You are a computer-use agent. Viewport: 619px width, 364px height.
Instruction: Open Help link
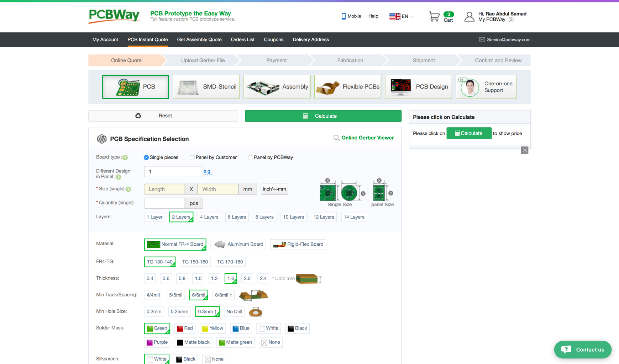(x=373, y=16)
